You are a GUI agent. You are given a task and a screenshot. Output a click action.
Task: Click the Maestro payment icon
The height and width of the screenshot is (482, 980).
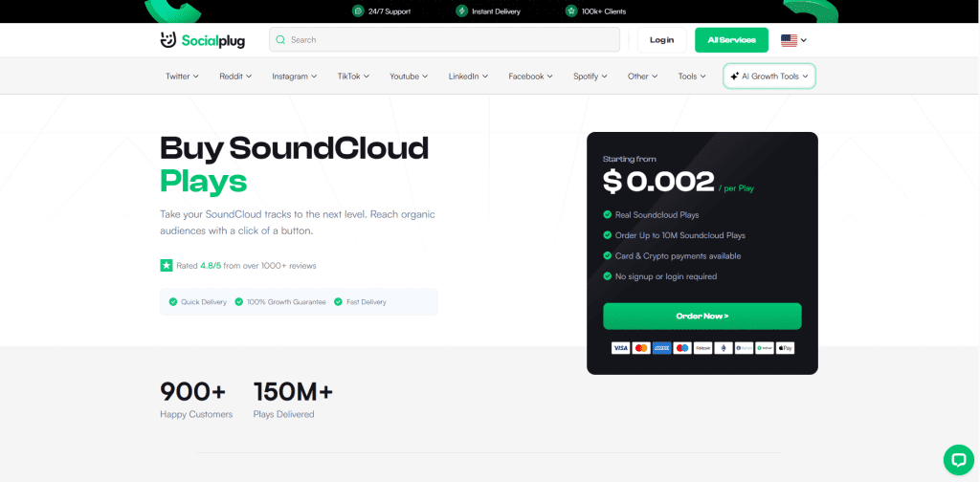tap(681, 348)
